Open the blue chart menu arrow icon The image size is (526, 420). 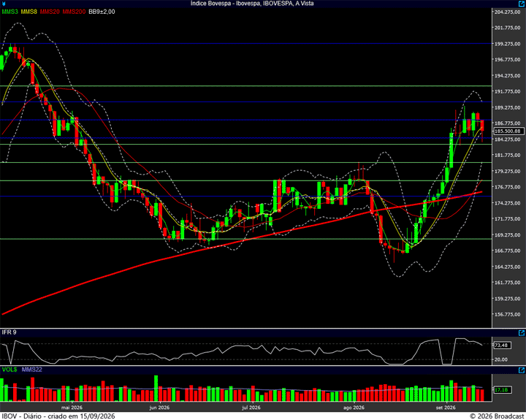point(3,4)
